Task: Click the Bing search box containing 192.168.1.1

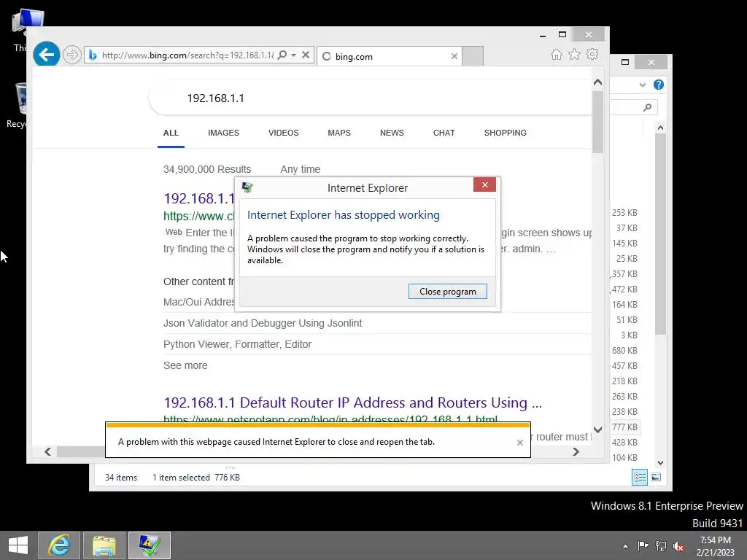Action: coord(370,98)
